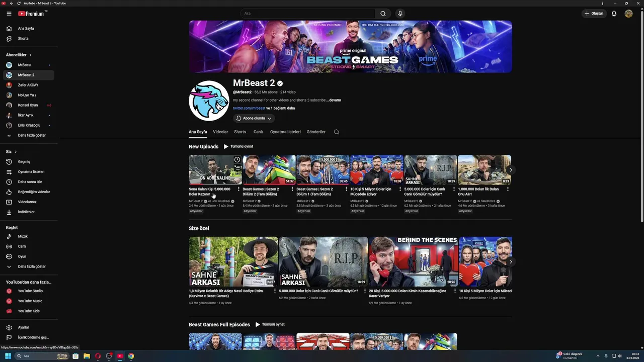Open Daha sonra izle list
Screen dimensions: 644x362
29,182
